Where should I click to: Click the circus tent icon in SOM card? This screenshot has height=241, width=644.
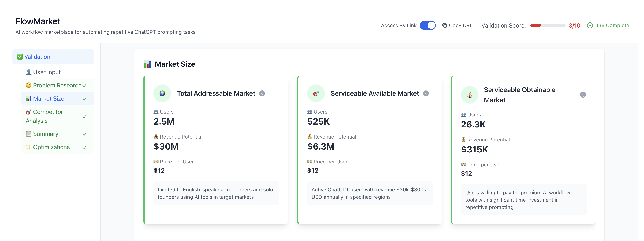point(469,95)
